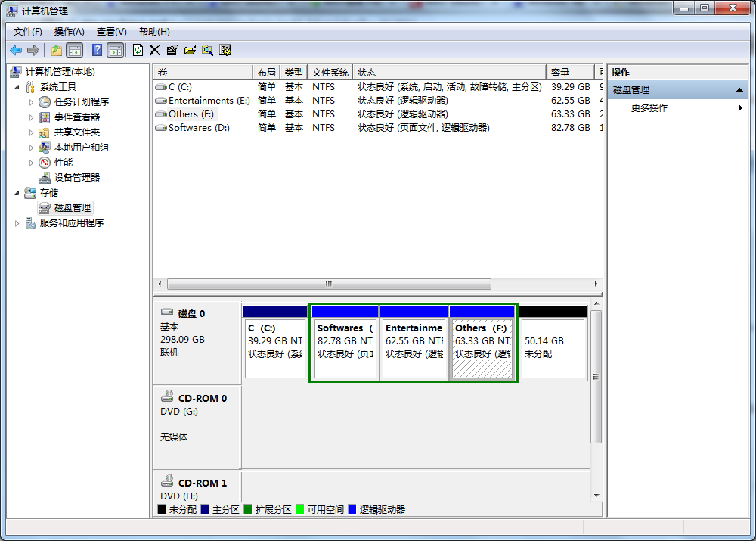Select Event Viewer icon in tree

(x=45, y=117)
